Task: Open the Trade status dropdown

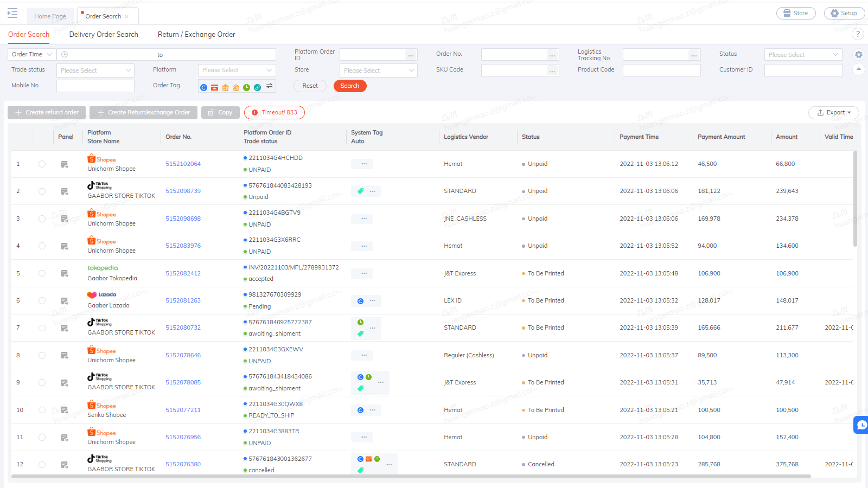Action: pos(95,70)
